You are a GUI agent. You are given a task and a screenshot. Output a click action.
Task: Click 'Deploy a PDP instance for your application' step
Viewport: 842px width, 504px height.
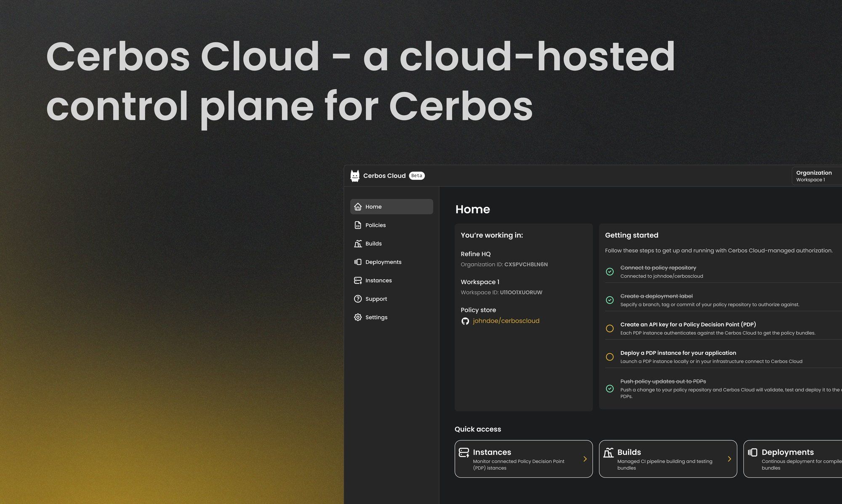tap(678, 353)
